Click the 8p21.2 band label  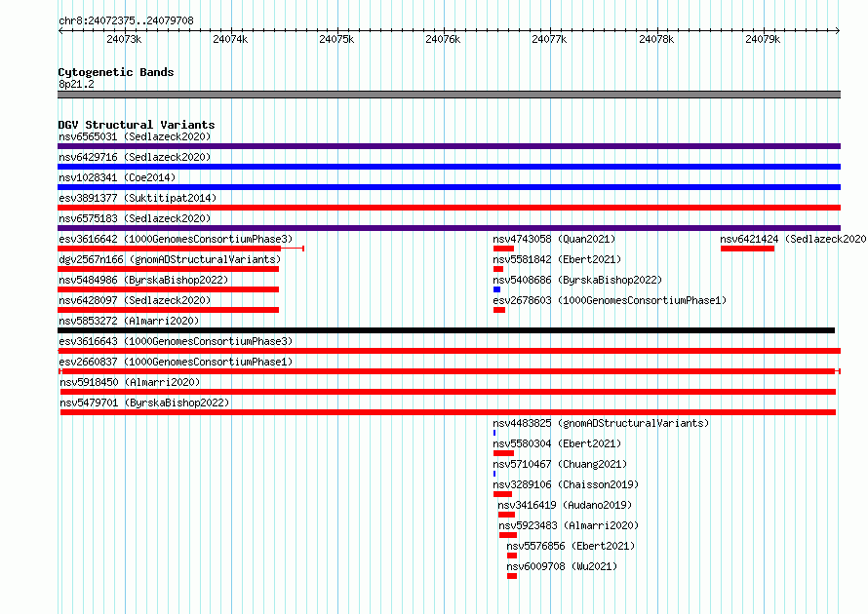(x=76, y=84)
